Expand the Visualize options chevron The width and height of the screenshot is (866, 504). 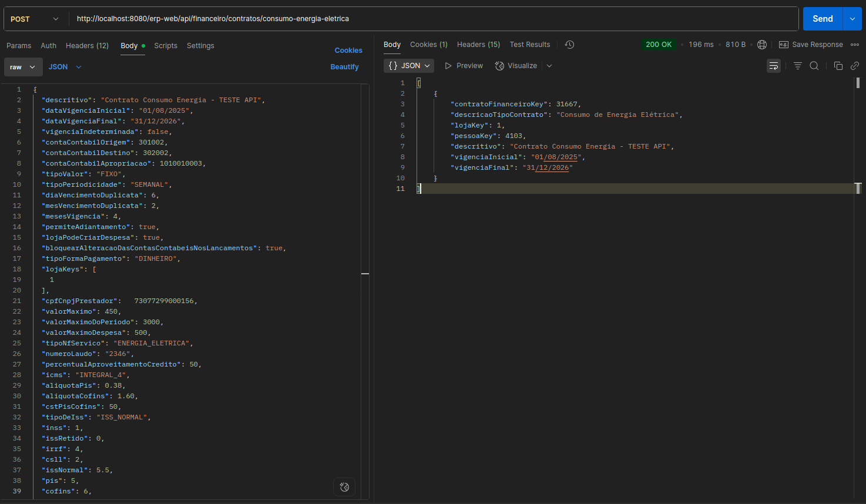point(549,66)
